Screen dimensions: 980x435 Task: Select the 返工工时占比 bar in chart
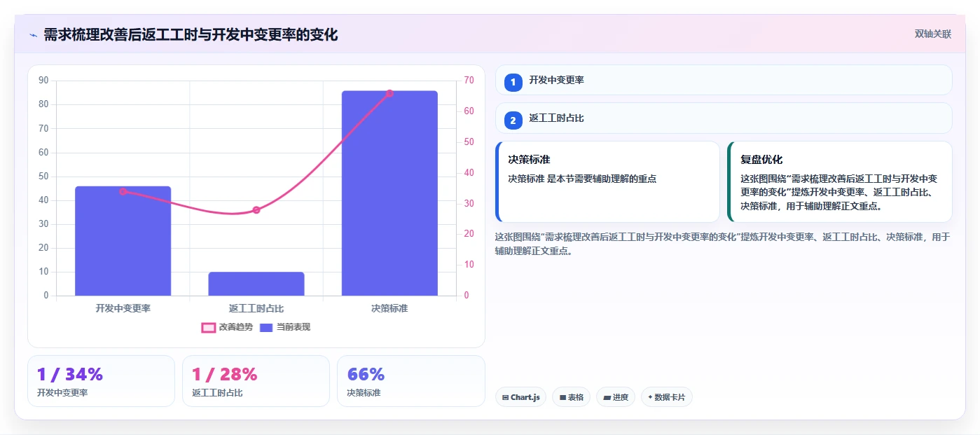click(x=256, y=284)
